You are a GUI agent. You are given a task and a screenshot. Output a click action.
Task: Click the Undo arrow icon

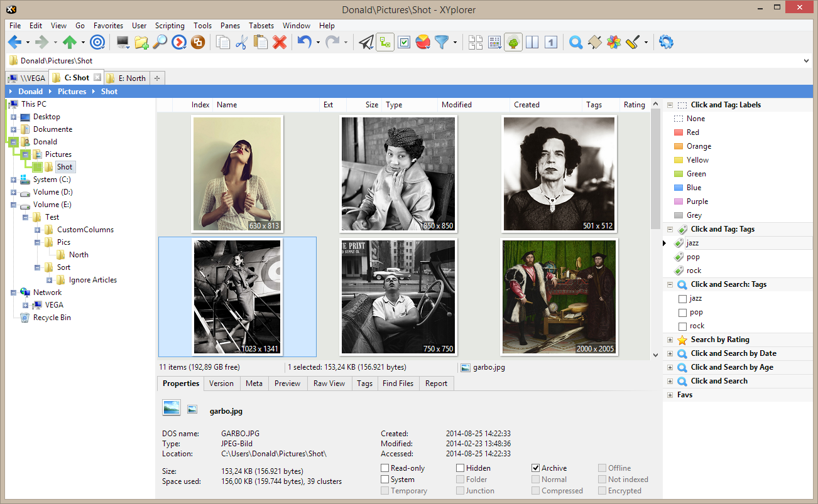click(x=305, y=43)
